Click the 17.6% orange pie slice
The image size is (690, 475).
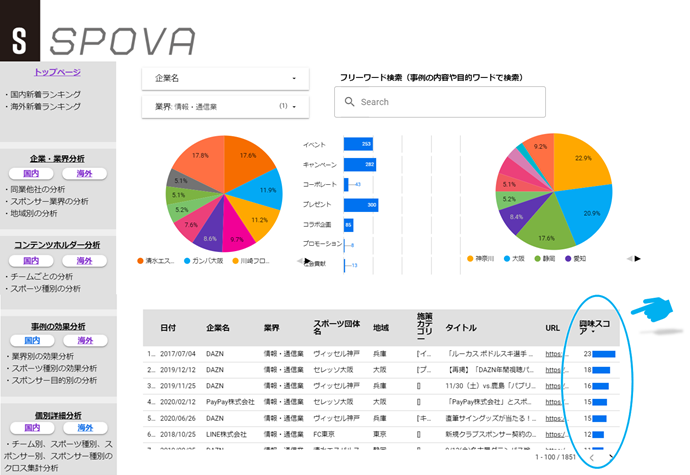coord(246,162)
